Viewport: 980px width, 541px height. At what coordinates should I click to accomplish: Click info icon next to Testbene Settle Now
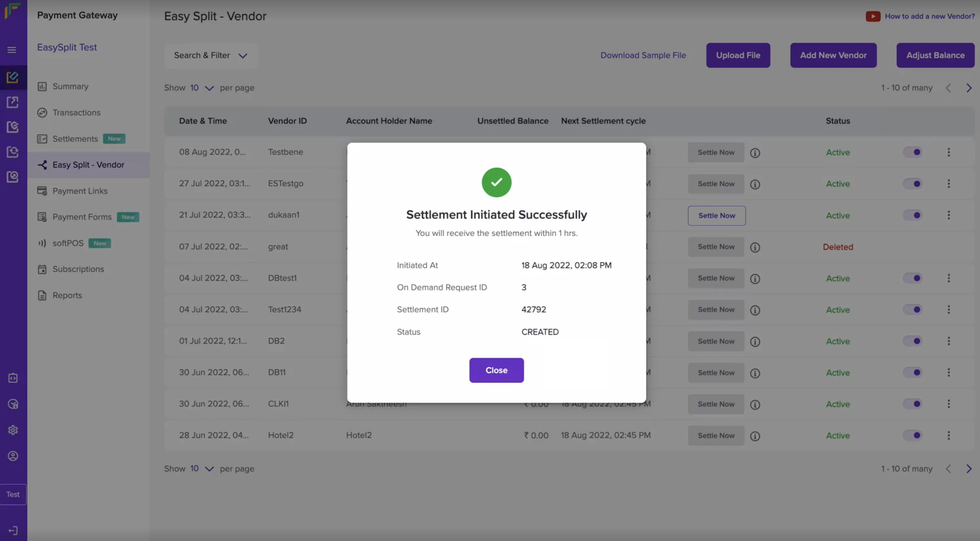[x=755, y=153]
